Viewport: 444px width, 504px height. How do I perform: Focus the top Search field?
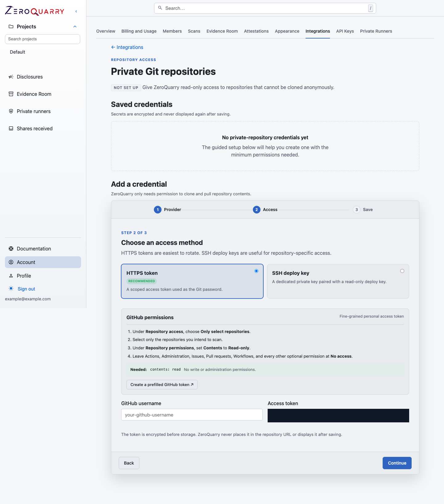pyautogui.click(x=265, y=8)
